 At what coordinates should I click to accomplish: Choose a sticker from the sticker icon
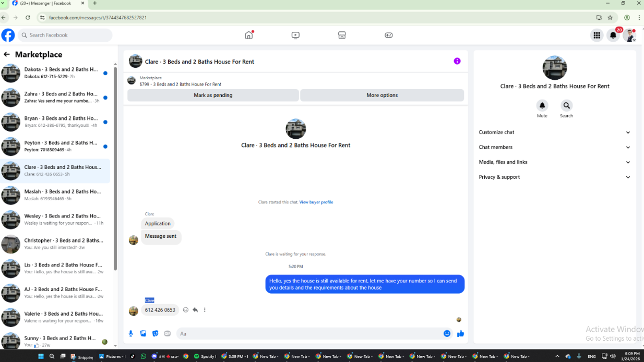[x=155, y=333]
